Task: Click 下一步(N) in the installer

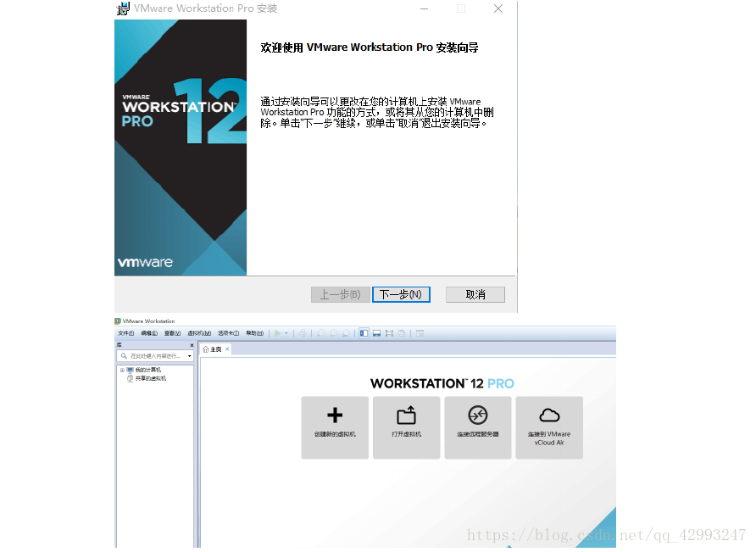Action: (x=401, y=294)
